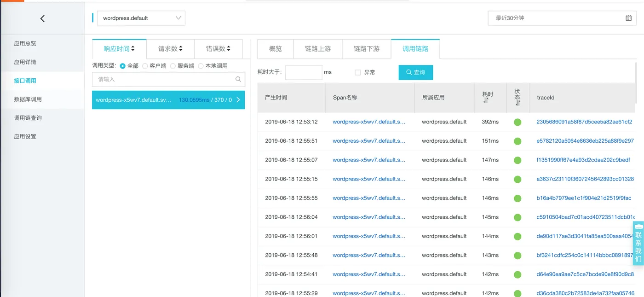This screenshot has width=644, height=297.
Task: Click the back arrow in the sidebar
Action: (42, 18)
